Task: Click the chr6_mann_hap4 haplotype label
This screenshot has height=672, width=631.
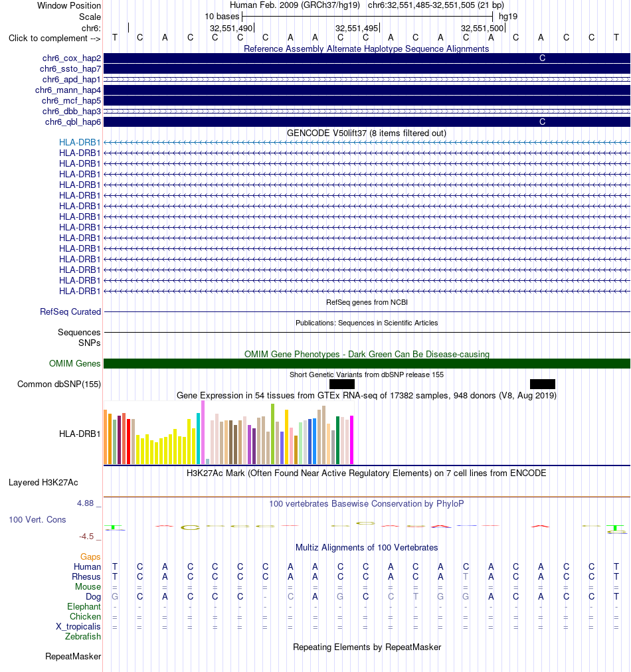Action: [x=68, y=90]
